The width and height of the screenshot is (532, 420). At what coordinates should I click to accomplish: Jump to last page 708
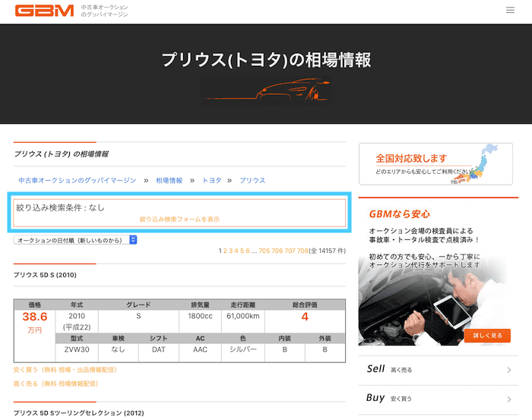coord(302,251)
